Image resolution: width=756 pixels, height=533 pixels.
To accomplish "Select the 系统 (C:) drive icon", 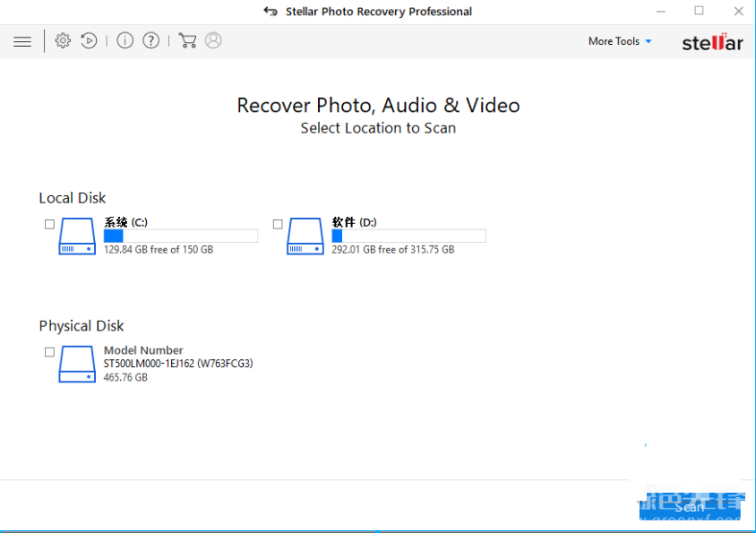I will [x=77, y=236].
